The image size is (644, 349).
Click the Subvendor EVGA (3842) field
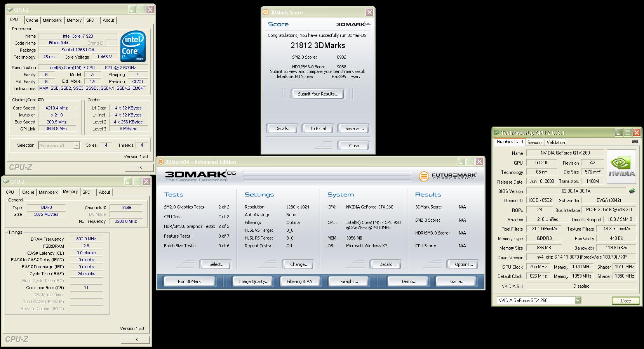(x=608, y=201)
